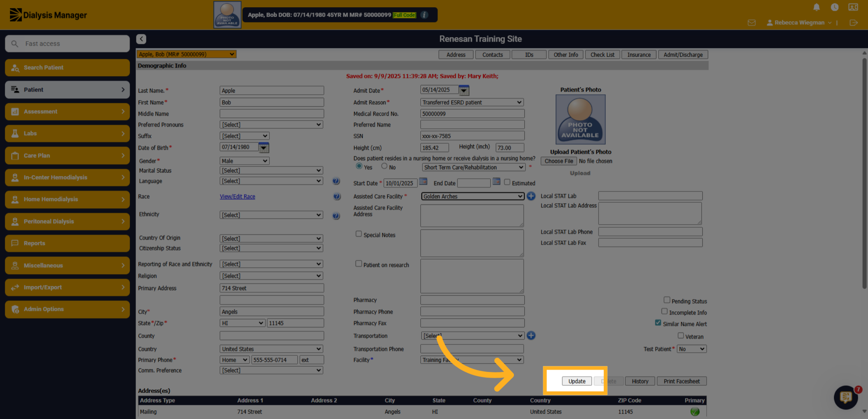Select No for nursing home question

click(384, 166)
